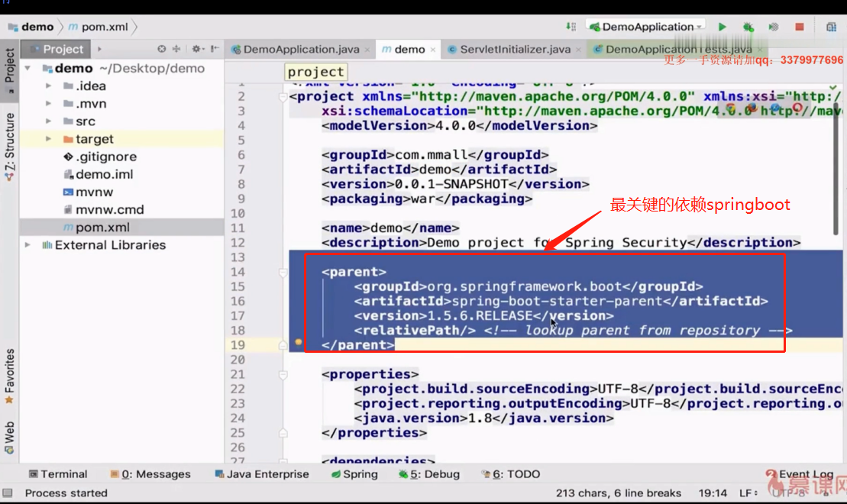The height and width of the screenshot is (504, 847).
Task: Open Project panel settings gear
Action: pyautogui.click(x=196, y=49)
